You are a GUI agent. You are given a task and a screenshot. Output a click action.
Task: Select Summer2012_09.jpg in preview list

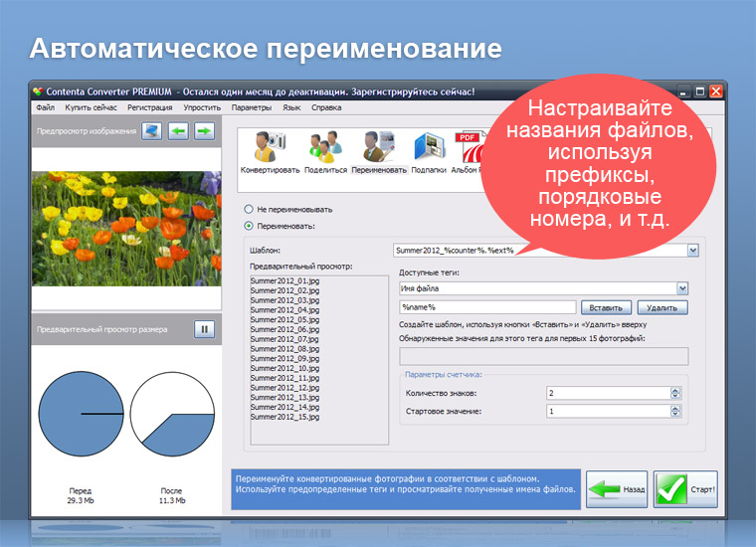click(x=284, y=358)
